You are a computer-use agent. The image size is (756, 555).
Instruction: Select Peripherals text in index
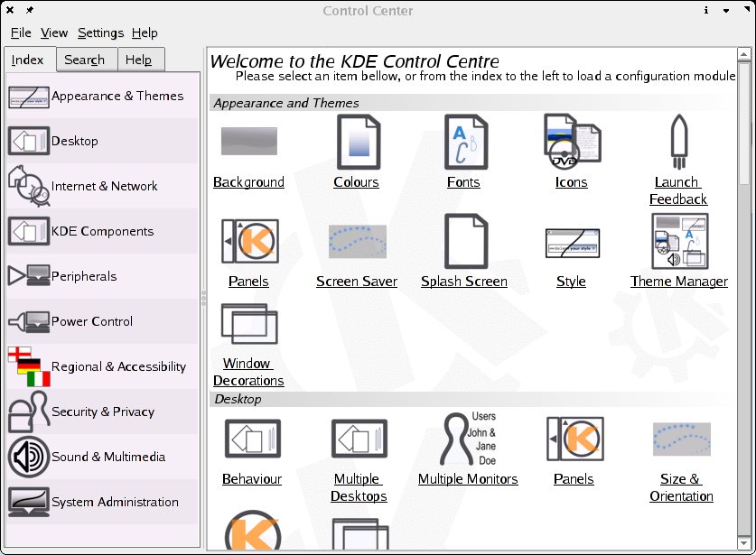point(84,276)
